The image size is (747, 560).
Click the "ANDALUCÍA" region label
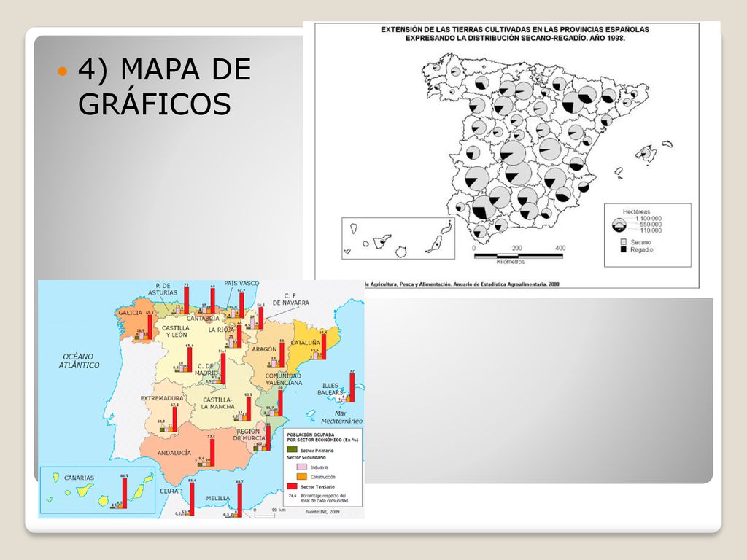[174, 452]
